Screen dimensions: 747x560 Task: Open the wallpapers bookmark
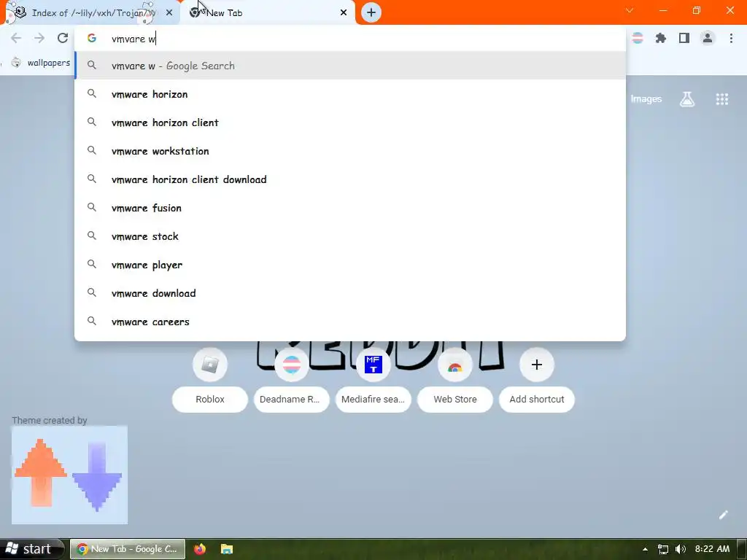pyautogui.click(x=41, y=63)
